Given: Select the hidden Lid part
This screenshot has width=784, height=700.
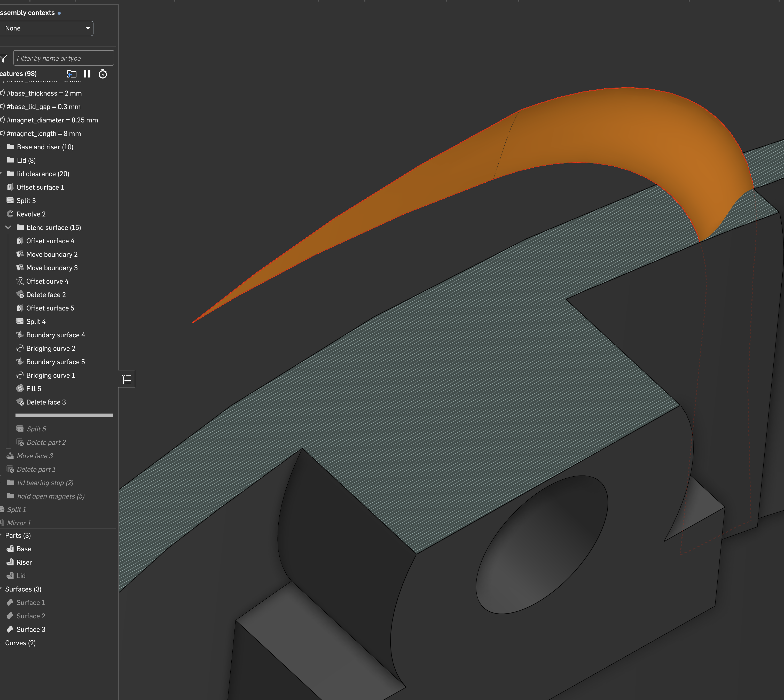Looking at the screenshot, I should tap(21, 576).
